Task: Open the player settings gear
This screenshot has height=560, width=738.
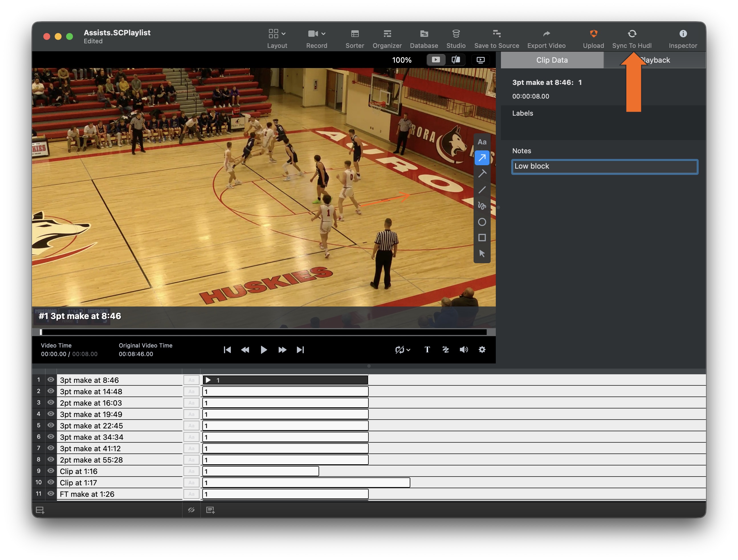Action: [482, 350]
